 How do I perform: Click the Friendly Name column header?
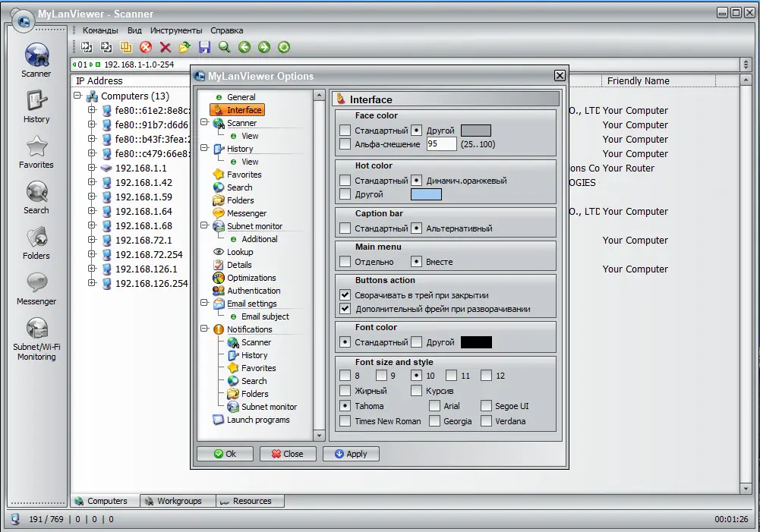coord(638,81)
